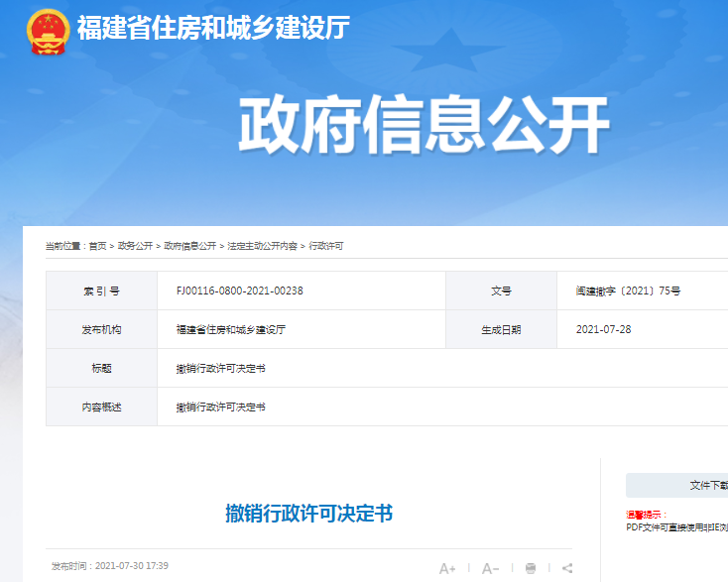Open 政府信息公开 breadcrumb link

tap(190, 246)
